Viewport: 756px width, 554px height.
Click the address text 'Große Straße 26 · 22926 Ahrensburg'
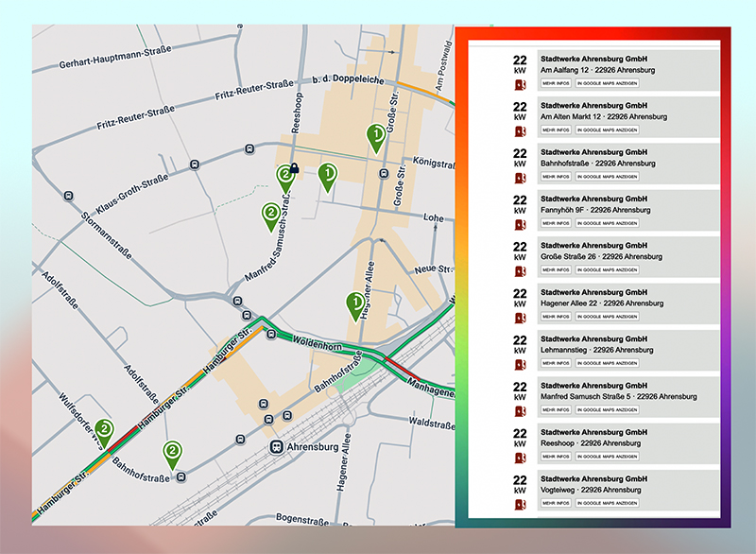pos(601,257)
